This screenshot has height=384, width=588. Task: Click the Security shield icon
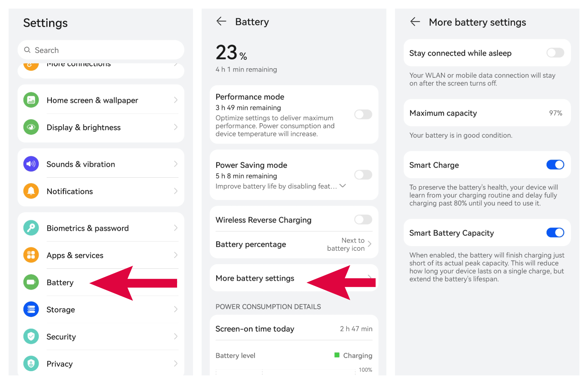(x=31, y=336)
